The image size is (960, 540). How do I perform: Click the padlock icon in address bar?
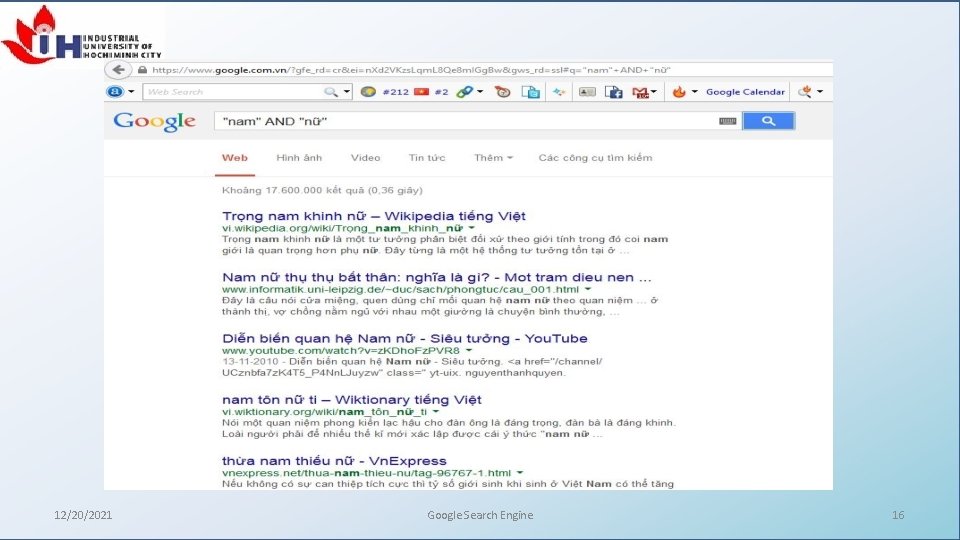pos(143,70)
